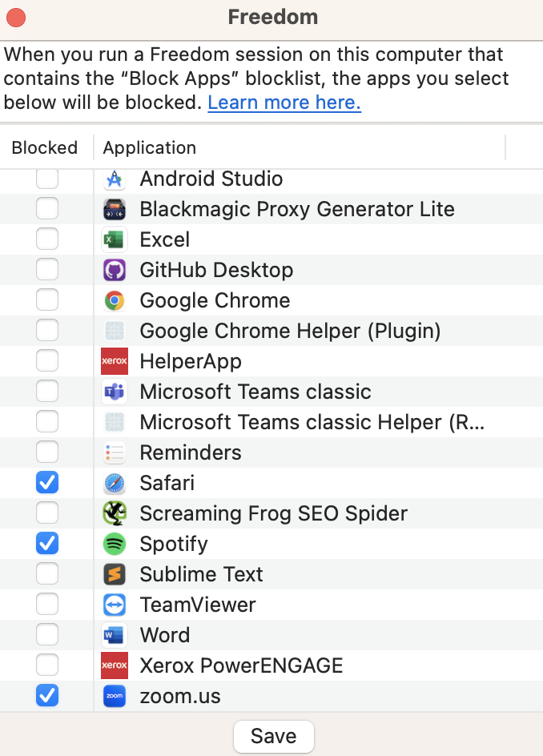This screenshot has width=543, height=756.
Task: Unblock Spotify by unchecking its box
Action: pos(47,544)
